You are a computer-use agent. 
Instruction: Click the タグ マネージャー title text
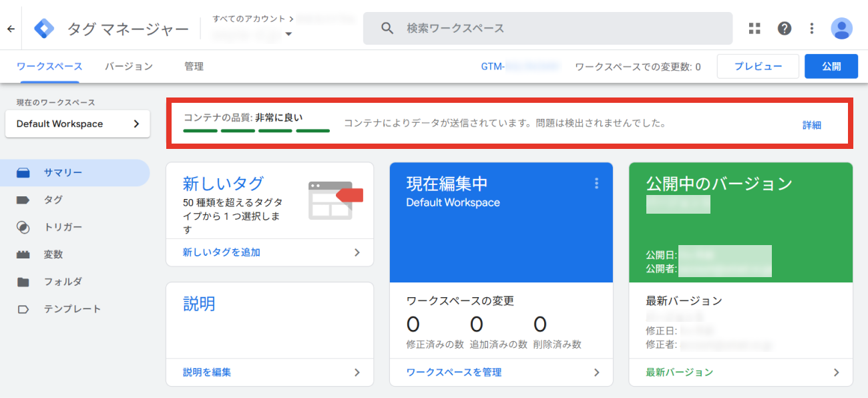click(128, 29)
